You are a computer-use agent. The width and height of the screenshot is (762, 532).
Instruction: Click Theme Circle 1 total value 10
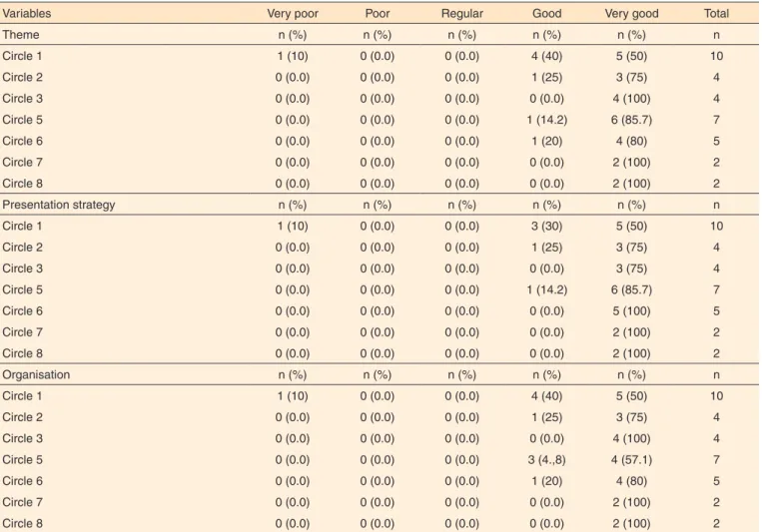click(716, 56)
